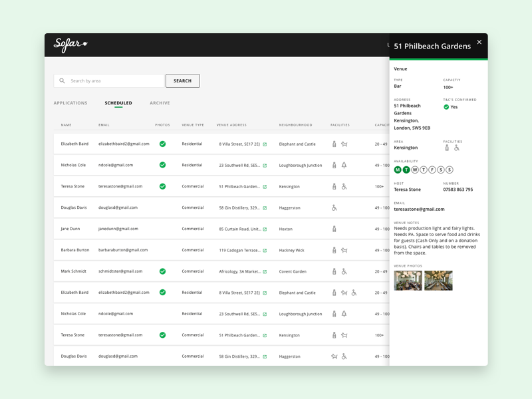Click the bottle facility icon in Barbara Burton row
Viewport: 532px width, 399px height.
tap(334, 250)
